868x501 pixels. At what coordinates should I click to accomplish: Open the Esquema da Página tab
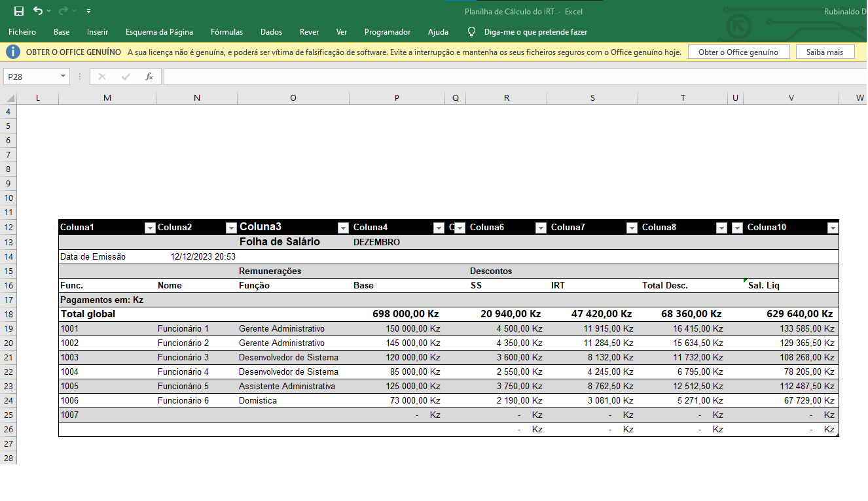tap(159, 32)
